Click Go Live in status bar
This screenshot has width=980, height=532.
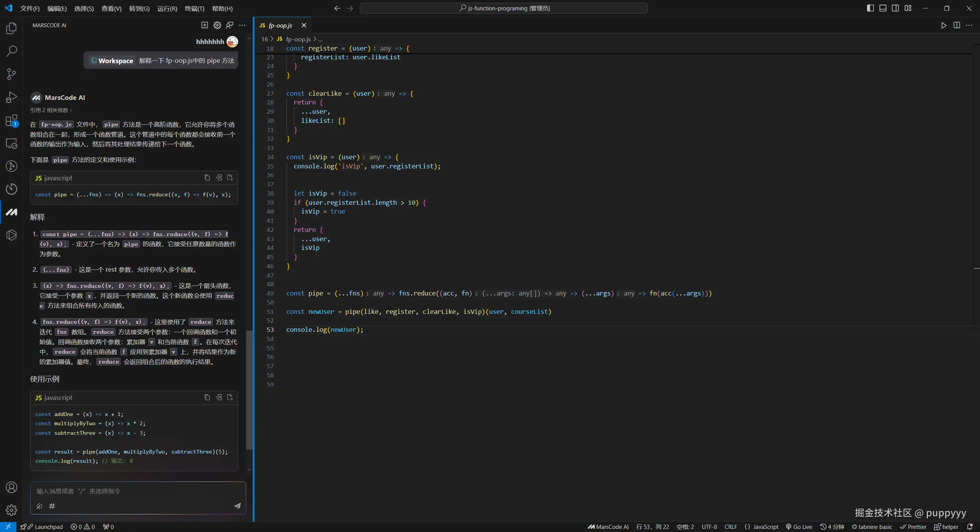(x=799, y=527)
